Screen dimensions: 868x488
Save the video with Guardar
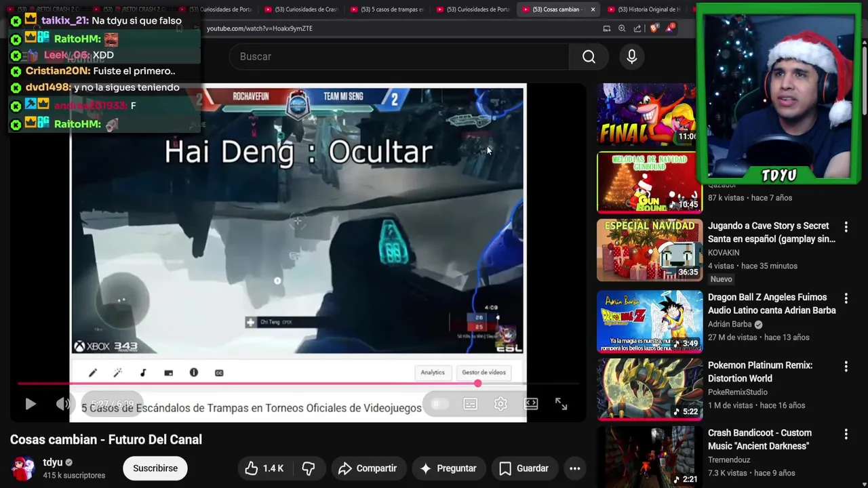pos(524,468)
